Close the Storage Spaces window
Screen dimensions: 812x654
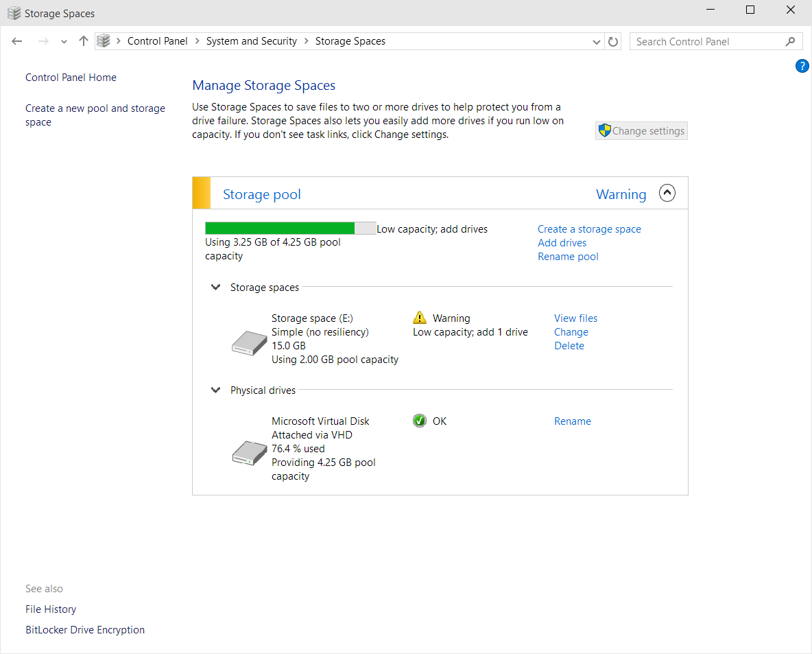(790, 10)
